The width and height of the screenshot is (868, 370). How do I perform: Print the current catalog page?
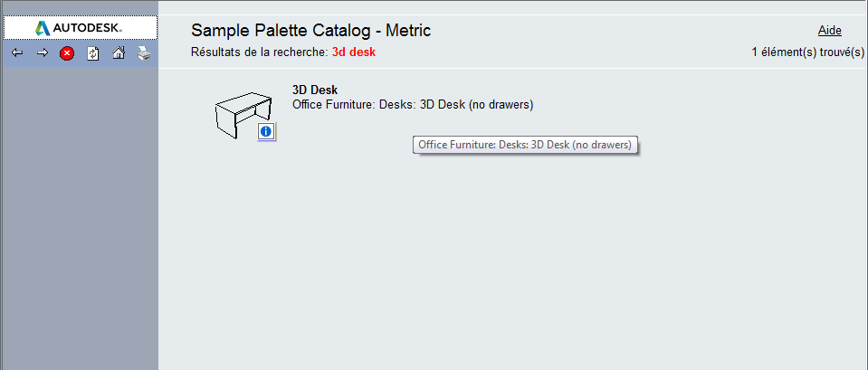[143, 53]
